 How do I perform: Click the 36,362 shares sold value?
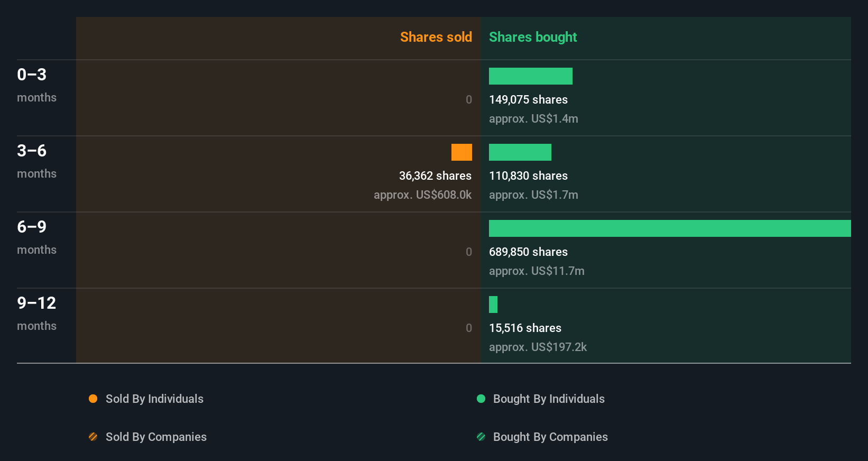point(435,176)
